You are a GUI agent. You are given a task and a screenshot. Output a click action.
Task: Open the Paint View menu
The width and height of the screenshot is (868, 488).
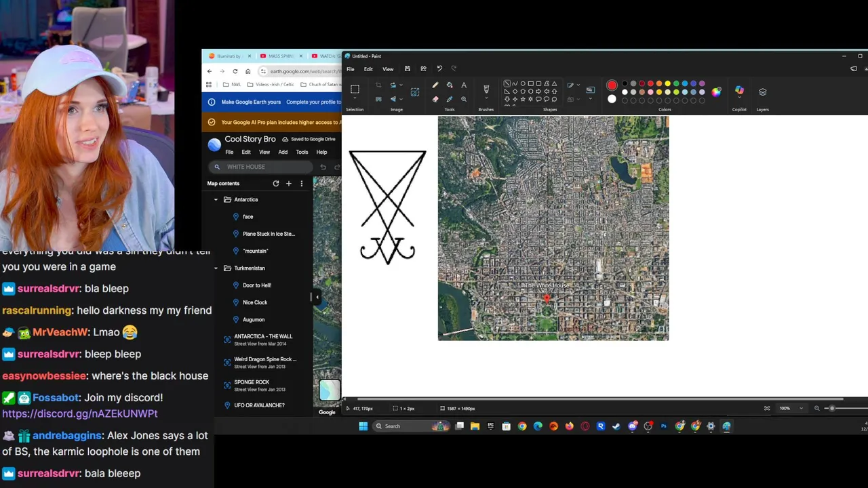388,69
